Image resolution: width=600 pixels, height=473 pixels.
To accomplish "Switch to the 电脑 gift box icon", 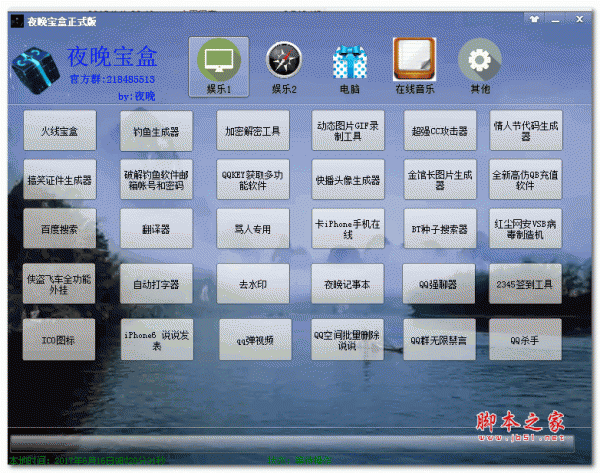I will pyautogui.click(x=349, y=68).
